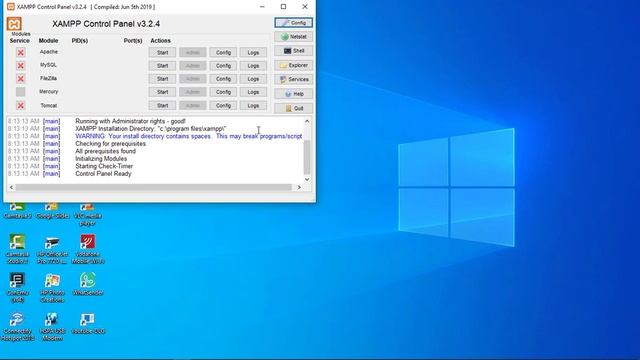Toggle the FileZilla service install checkbox
Viewport: 640px width, 360px height.
pyautogui.click(x=20, y=78)
